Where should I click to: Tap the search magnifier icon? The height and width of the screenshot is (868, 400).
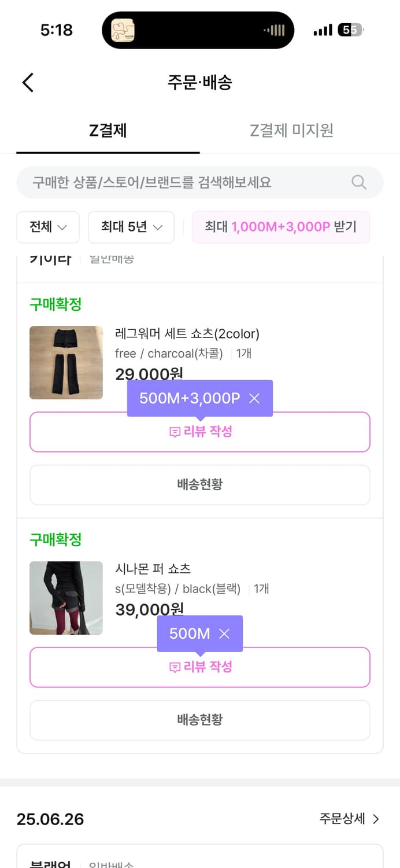[x=358, y=182]
